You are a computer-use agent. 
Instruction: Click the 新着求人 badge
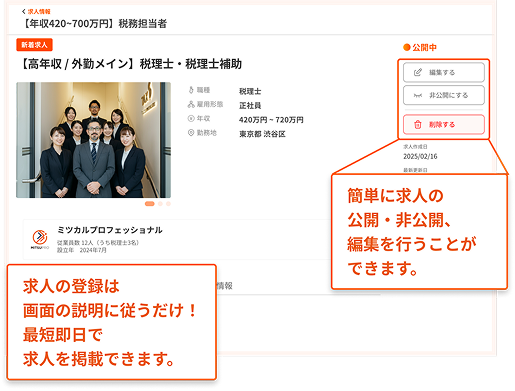pos(34,45)
